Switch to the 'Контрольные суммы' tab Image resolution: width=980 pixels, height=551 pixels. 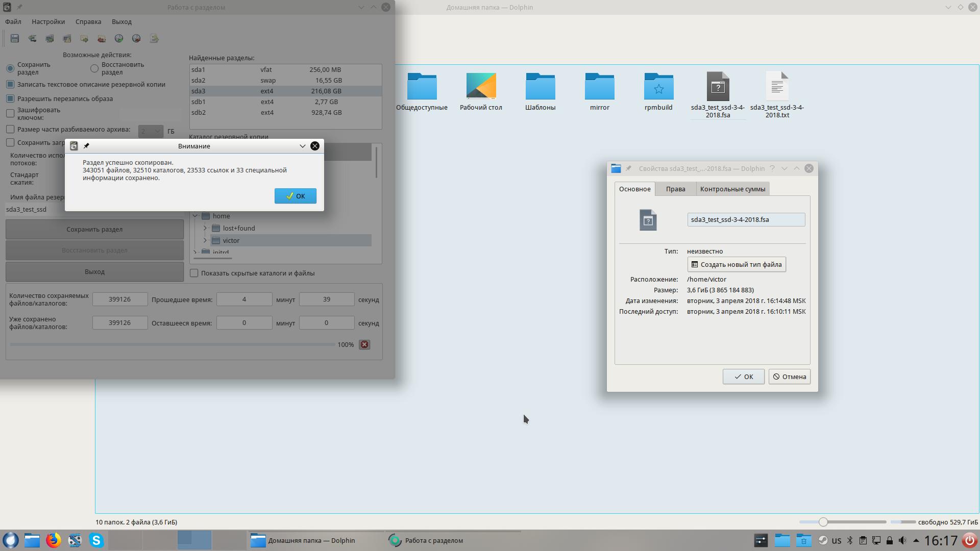pos(732,189)
